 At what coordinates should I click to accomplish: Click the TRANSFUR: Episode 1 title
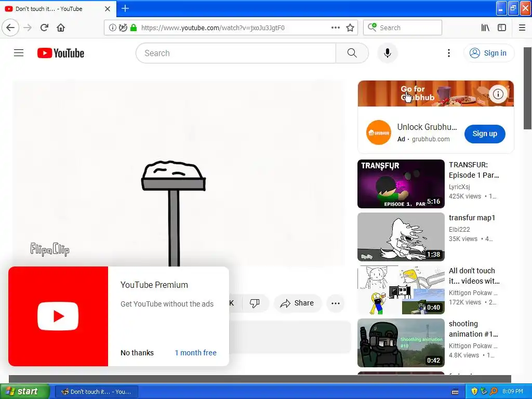pos(474,170)
